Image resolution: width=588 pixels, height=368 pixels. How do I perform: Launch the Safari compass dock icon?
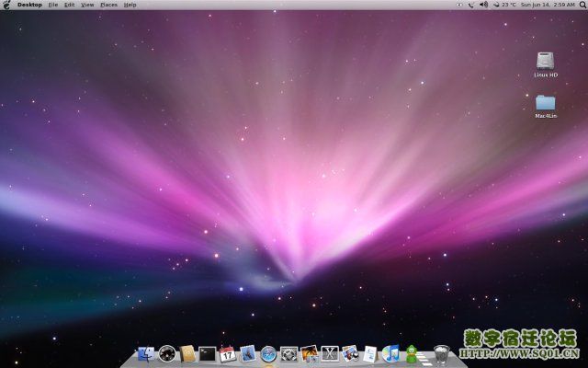click(x=268, y=354)
